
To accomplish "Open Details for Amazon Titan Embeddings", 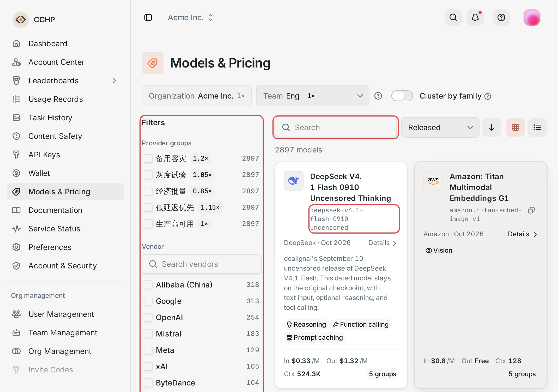I will click(x=522, y=234).
